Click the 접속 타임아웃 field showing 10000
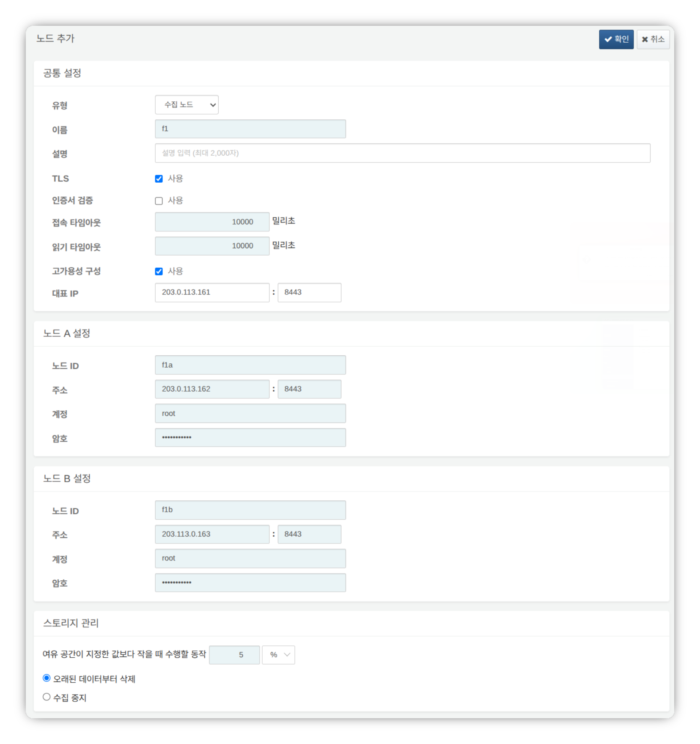The image size is (700, 744). pyautogui.click(x=212, y=221)
